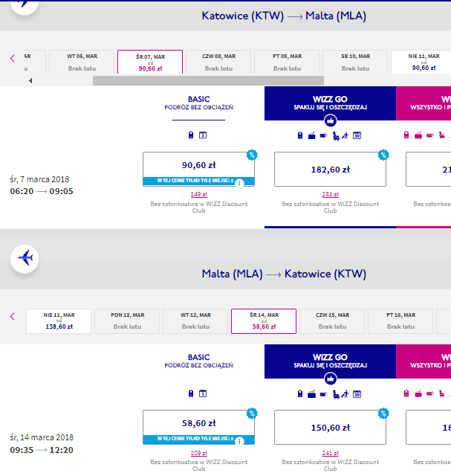Viewport: 451px width, 476px height.
Task: Choose return BASIC fare 58,60 zł
Action: tap(198, 428)
